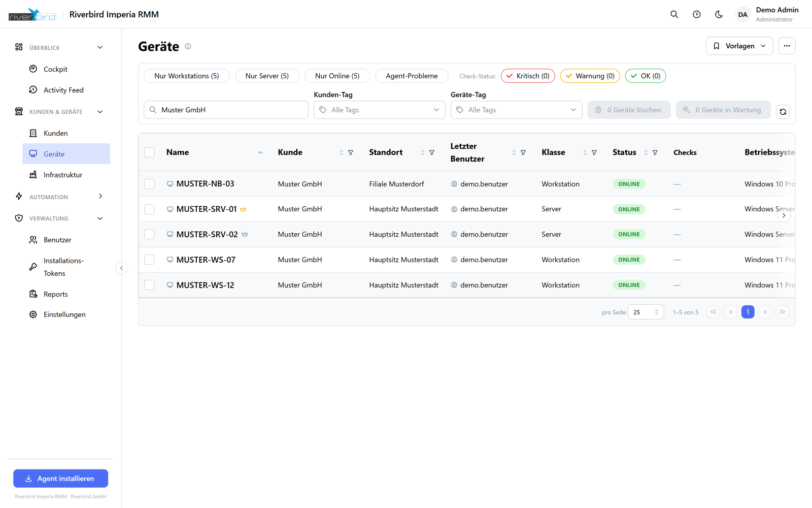Click the info icon beside Geräte heading
812x508 pixels.
coord(188,46)
